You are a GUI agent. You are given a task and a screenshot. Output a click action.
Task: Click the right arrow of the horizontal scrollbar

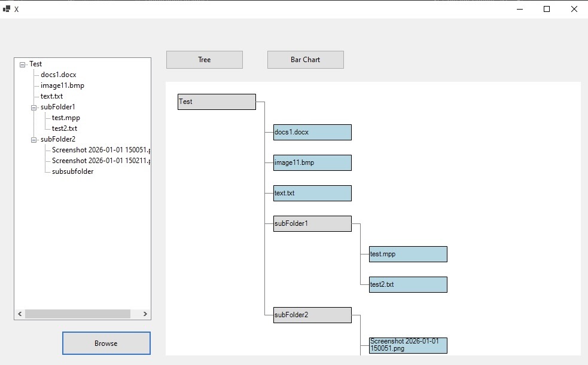tap(145, 314)
